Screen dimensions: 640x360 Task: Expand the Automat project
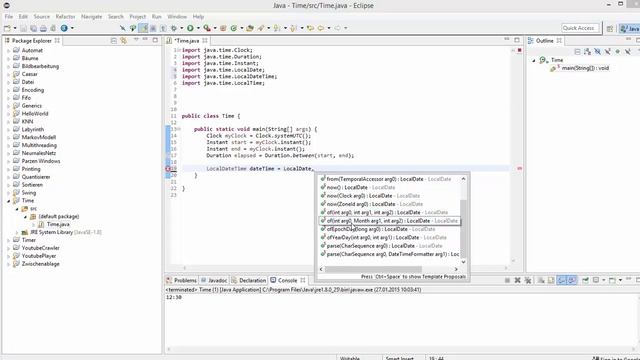point(8,51)
